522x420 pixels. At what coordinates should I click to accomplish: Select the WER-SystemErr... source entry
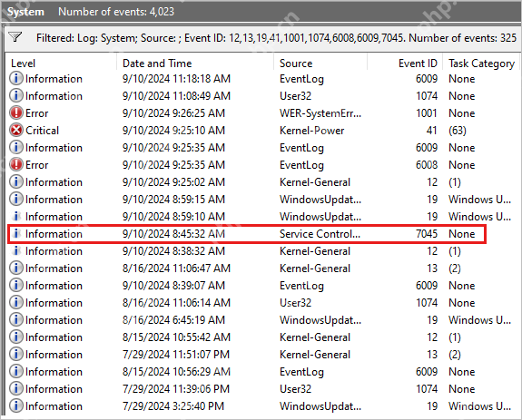[x=320, y=113]
